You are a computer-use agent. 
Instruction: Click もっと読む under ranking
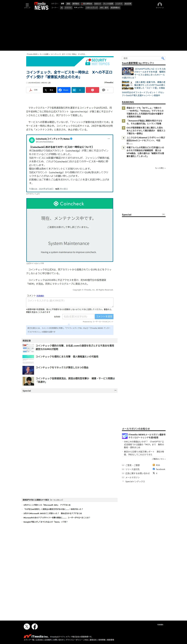coord(160,168)
